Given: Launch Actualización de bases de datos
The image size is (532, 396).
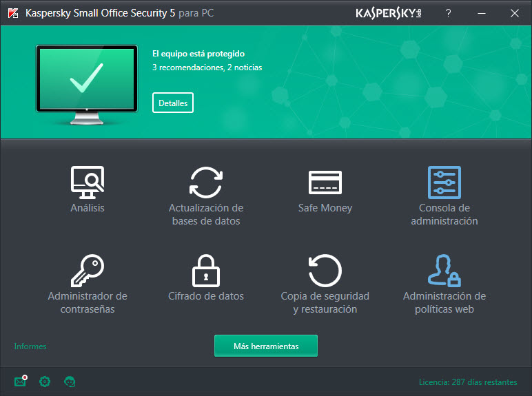Looking at the screenshot, I should point(206,183).
